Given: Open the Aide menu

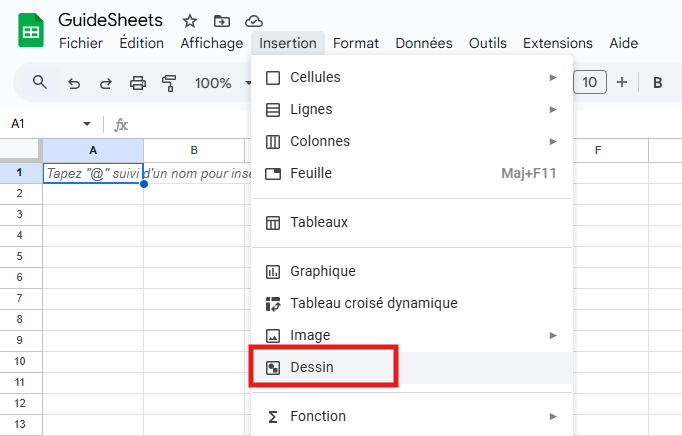Looking at the screenshot, I should pos(624,43).
